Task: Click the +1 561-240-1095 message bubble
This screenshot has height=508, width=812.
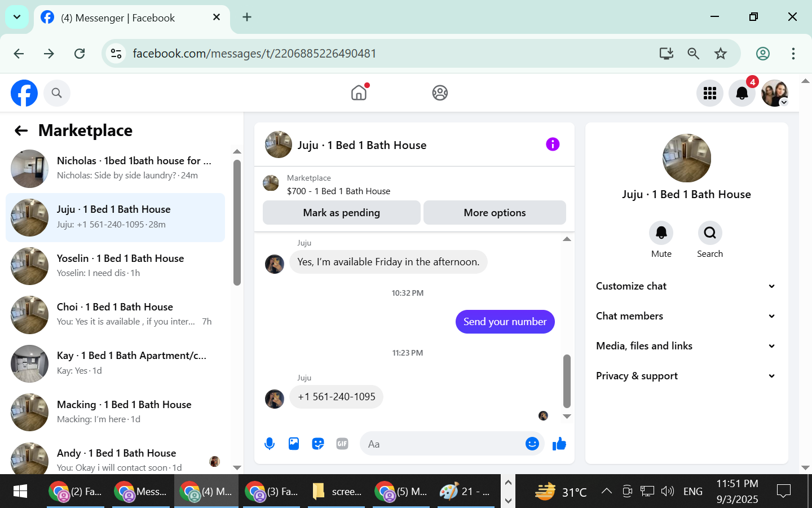Action: (x=337, y=397)
